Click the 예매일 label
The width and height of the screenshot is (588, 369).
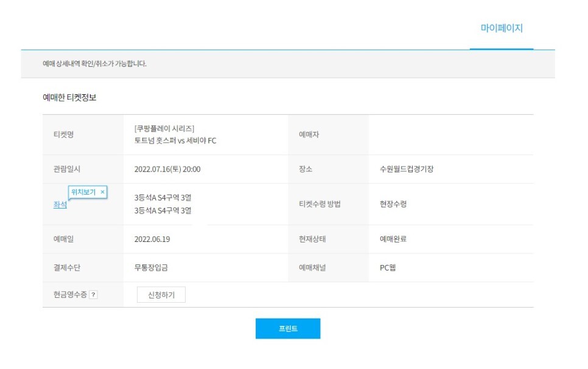point(63,239)
